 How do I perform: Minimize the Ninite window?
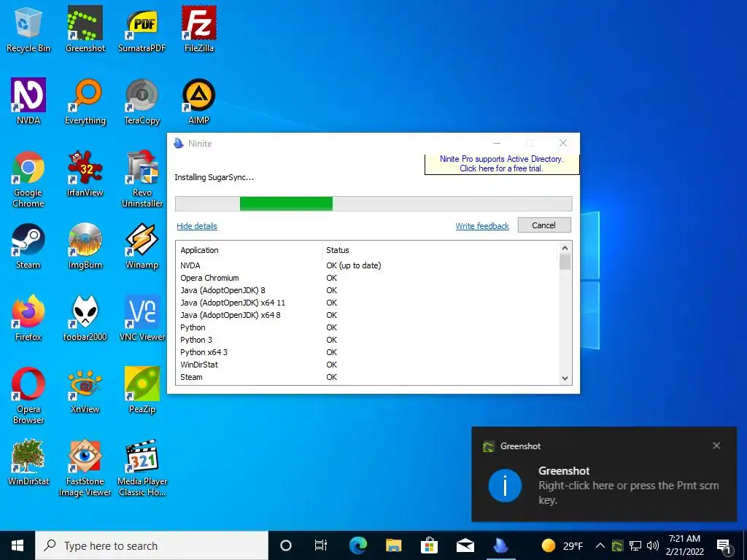click(496, 143)
